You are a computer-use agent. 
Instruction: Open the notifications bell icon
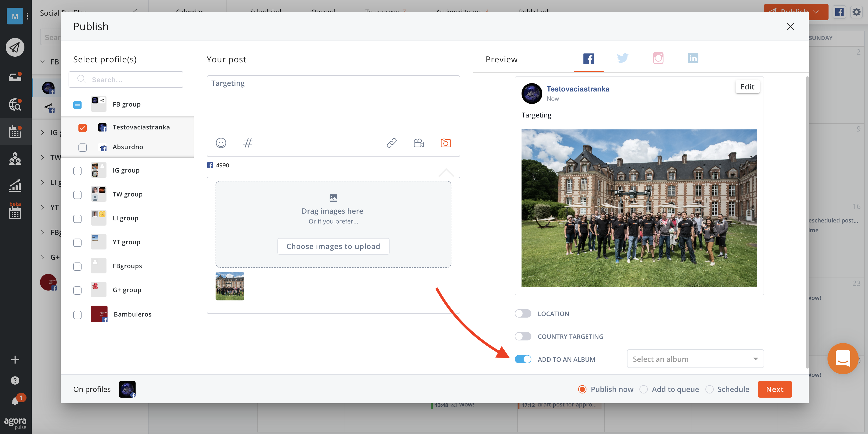15,401
